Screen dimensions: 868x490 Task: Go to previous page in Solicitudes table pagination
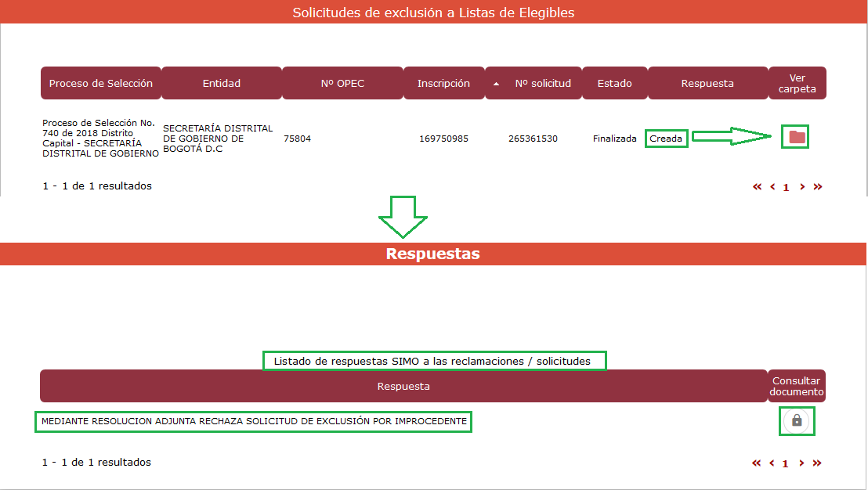pyautogui.click(x=772, y=187)
